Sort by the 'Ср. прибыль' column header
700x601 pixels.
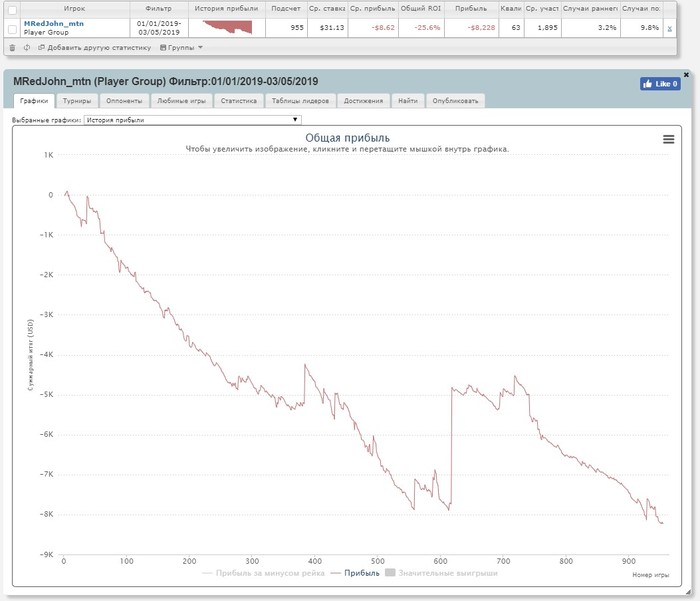pos(373,8)
